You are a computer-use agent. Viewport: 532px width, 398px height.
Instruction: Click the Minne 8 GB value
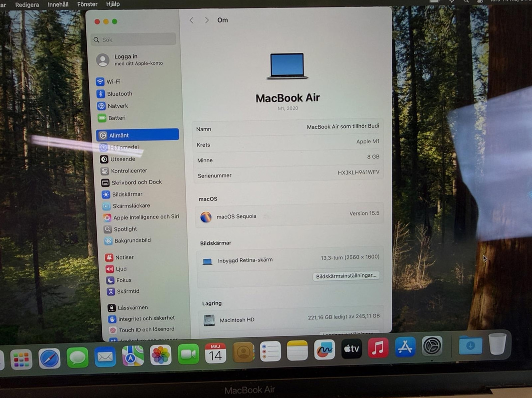(373, 157)
